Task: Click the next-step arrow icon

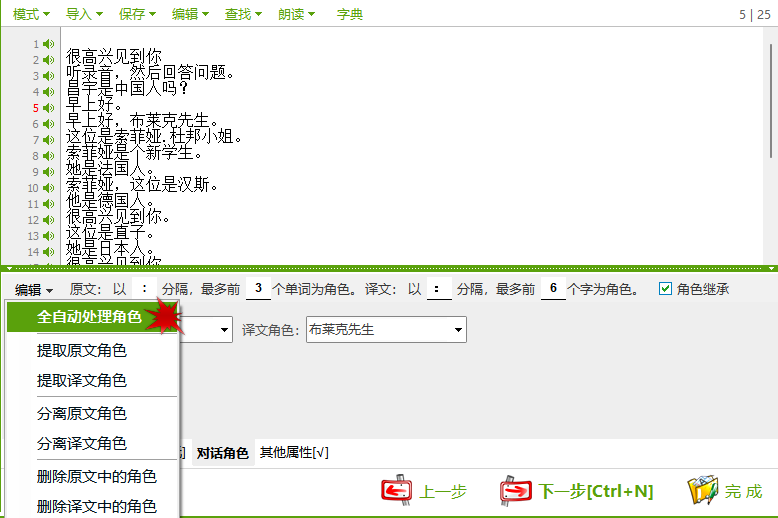Action: tap(516, 491)
